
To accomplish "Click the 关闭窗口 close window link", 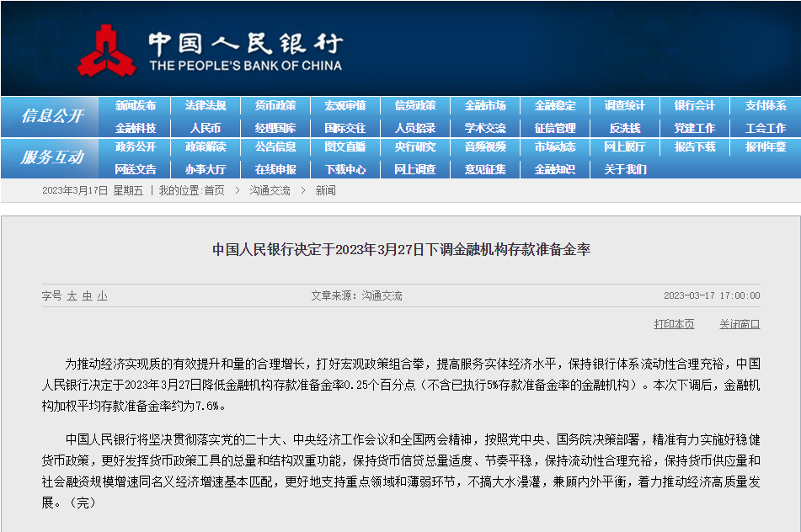I will tap(739, 324).
